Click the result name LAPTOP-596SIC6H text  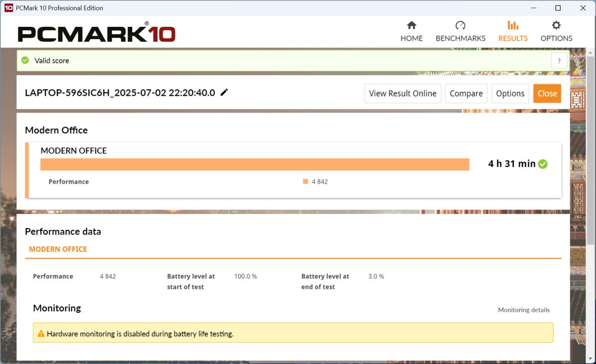[120, 93]
